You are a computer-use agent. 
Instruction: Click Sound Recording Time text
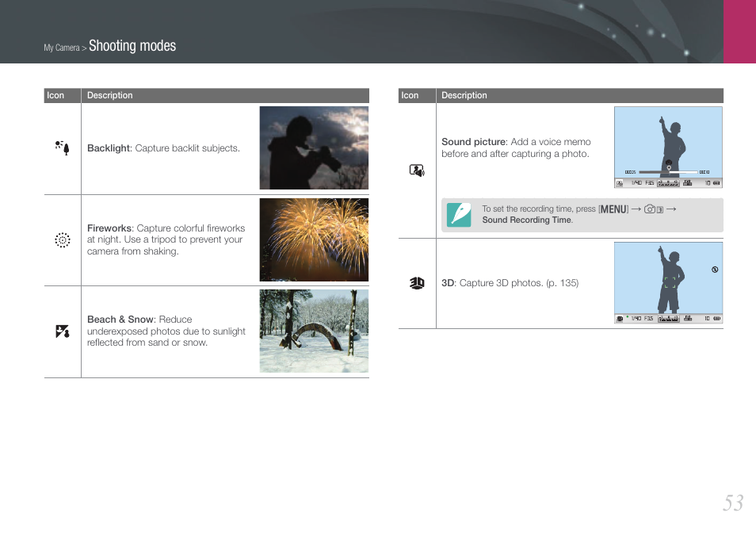526,220
